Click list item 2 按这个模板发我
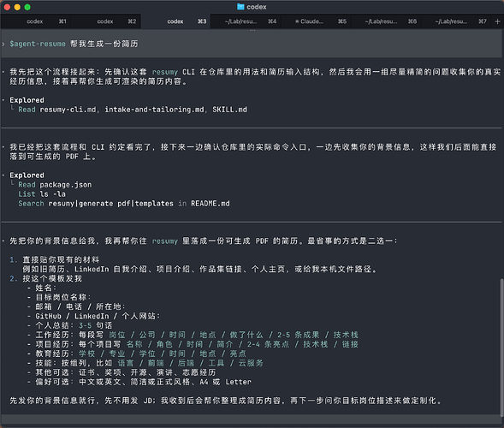504x428 pixels. coord(46,278)
